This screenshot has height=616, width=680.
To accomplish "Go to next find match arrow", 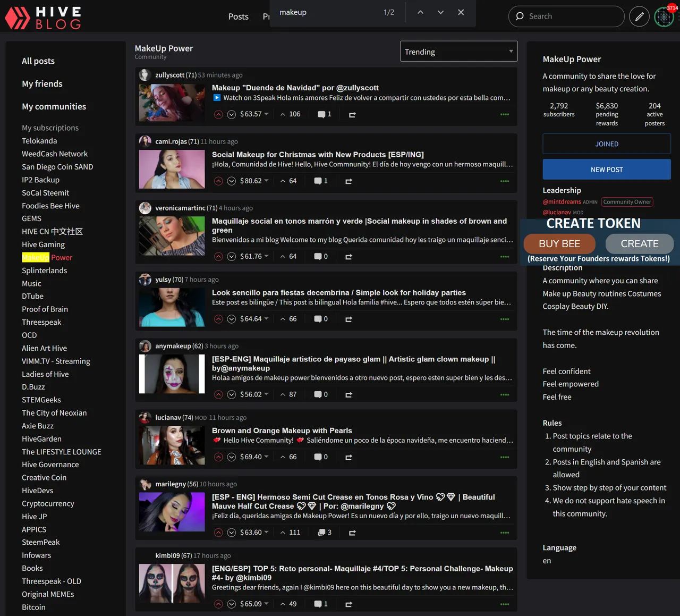I will coord(440,12).
